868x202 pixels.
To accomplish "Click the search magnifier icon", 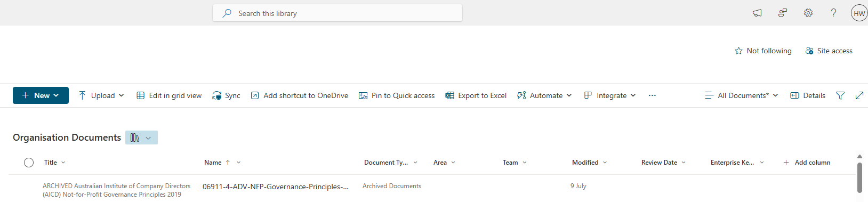I will click(x=227, y=13).
